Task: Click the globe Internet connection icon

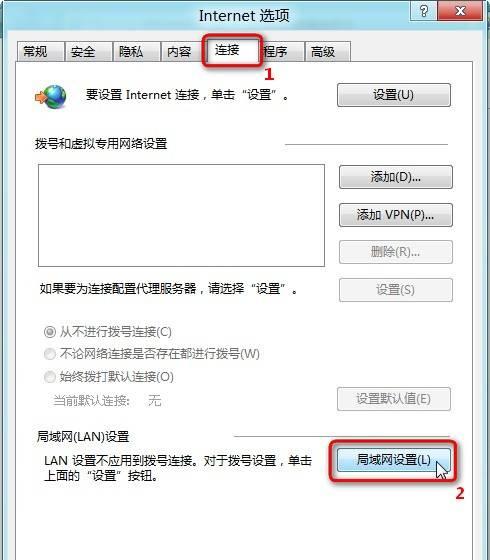Action: click(51, 97)
